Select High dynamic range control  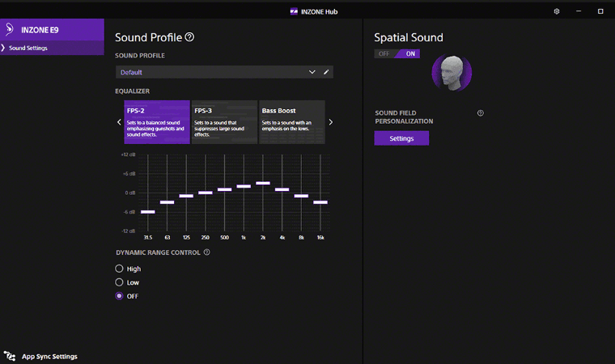click(x=120, y=269)
